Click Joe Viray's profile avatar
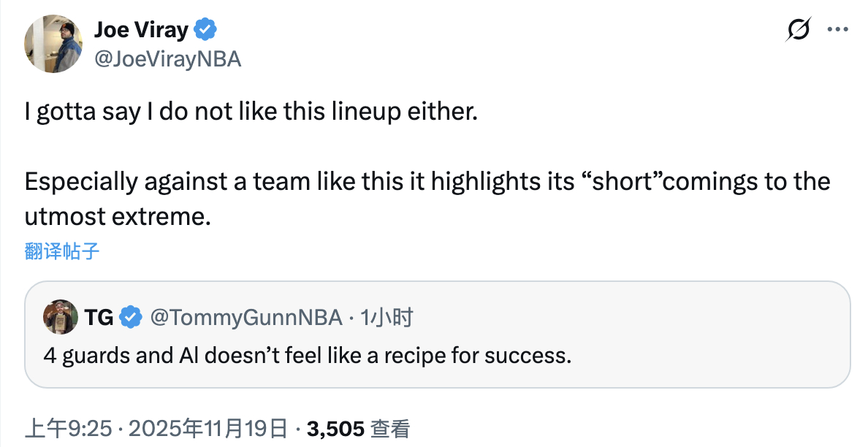868x447 pixels. 53,43
